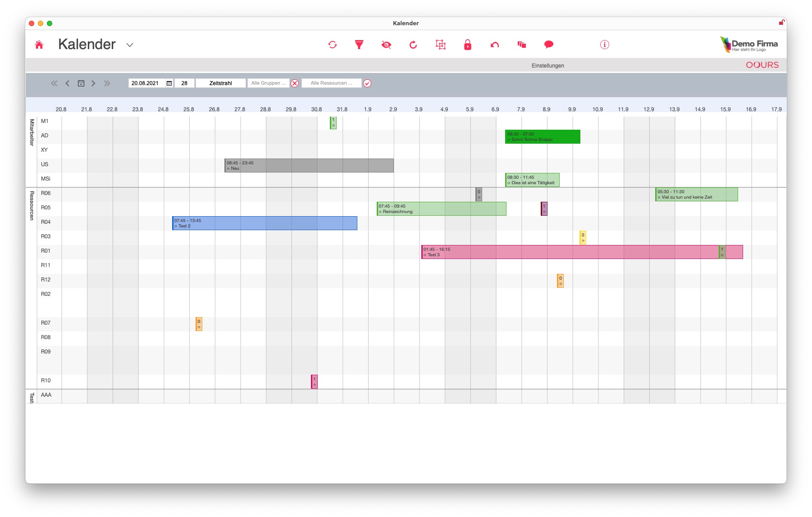Click the small orange marker in row R07
Image resolution: width=812 pixels, height=517 pixels.
[199, 324]
